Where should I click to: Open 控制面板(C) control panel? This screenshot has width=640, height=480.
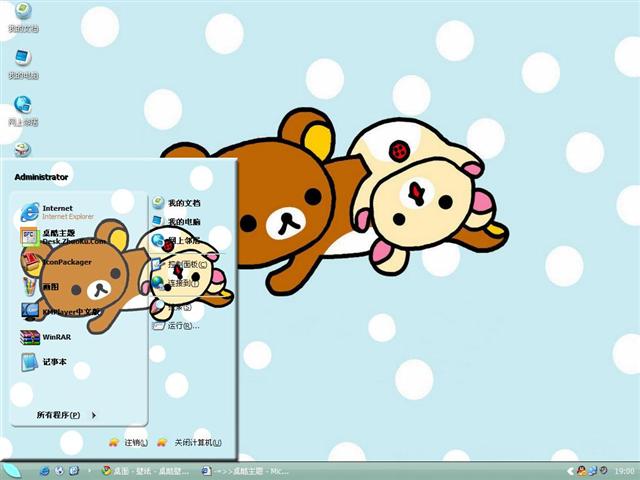pos(180,264)
